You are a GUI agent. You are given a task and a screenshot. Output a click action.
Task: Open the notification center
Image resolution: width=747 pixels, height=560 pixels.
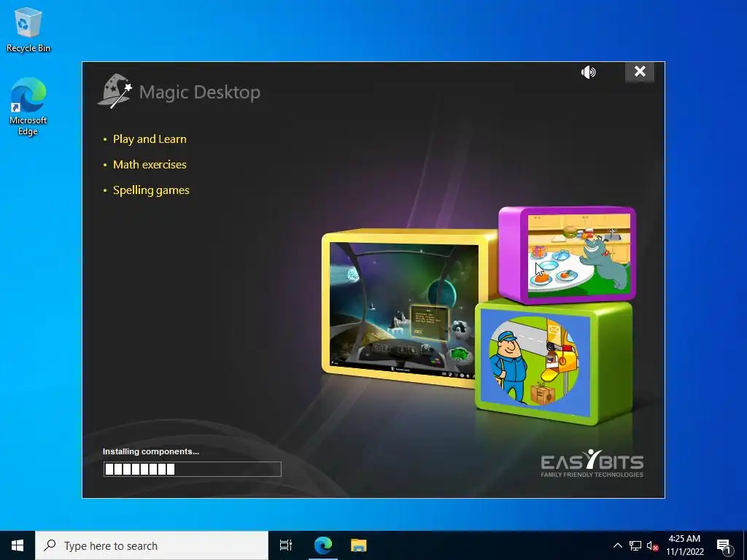pyautogui.click(x=724, y=545)
